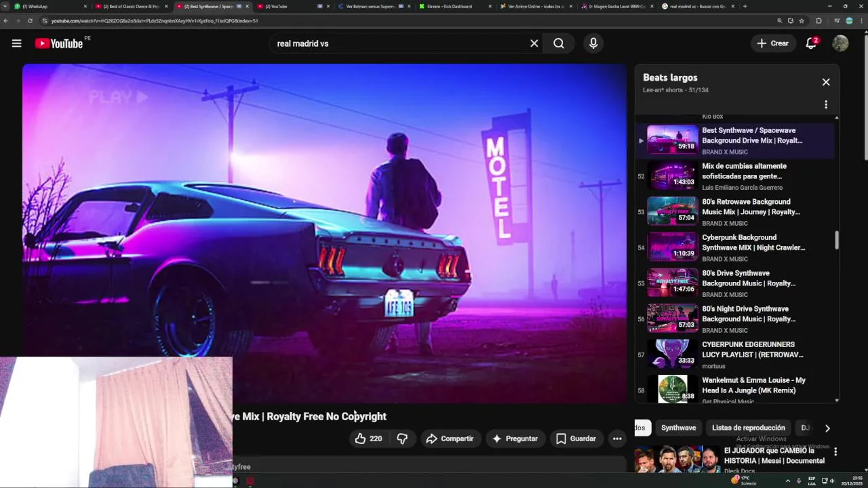Click the video player to pause
The height and width of the screenshot is (488, 868).
coord(324,233)
